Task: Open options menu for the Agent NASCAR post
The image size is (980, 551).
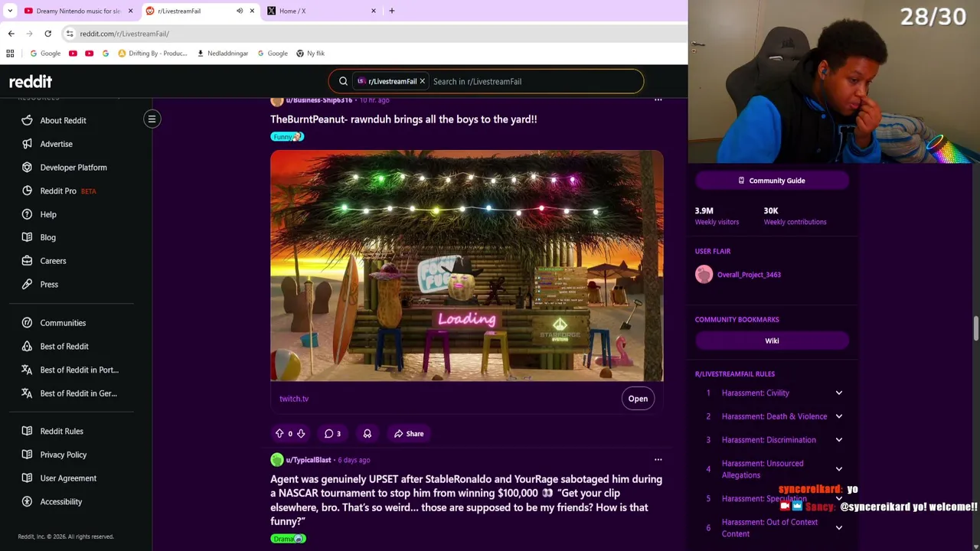Action: [658, 459]
